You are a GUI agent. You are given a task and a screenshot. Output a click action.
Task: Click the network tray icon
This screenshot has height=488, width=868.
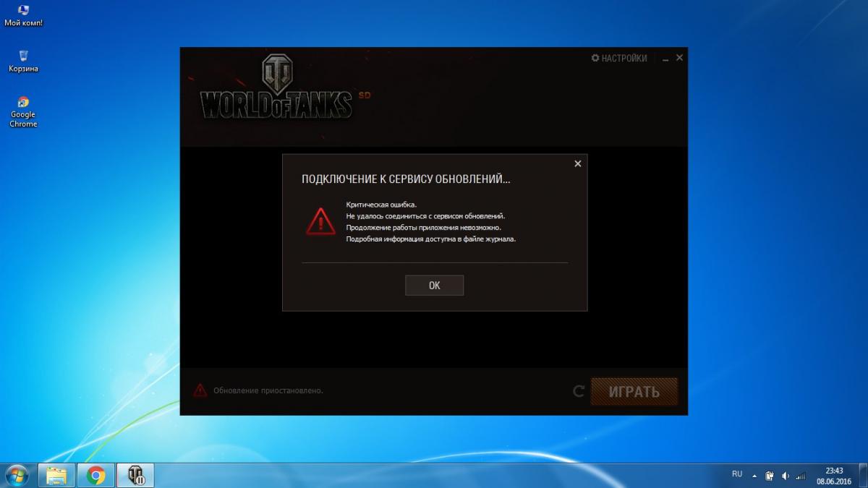pos(801,476)
